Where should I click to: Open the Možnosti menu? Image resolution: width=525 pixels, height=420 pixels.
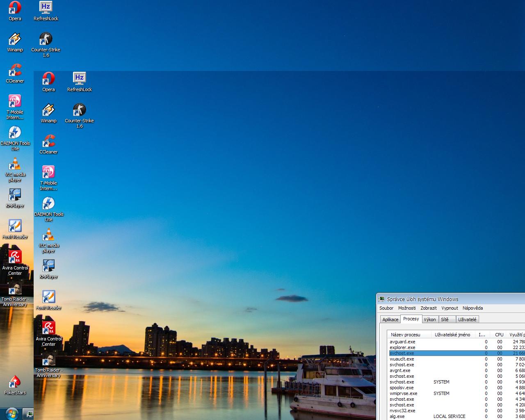click(x=407, y=308)
